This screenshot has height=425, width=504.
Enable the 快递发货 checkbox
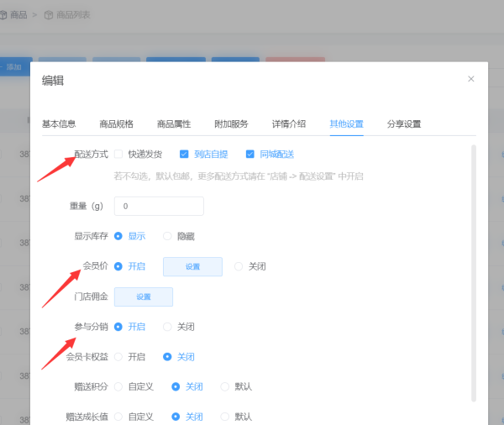click(118, 155)
